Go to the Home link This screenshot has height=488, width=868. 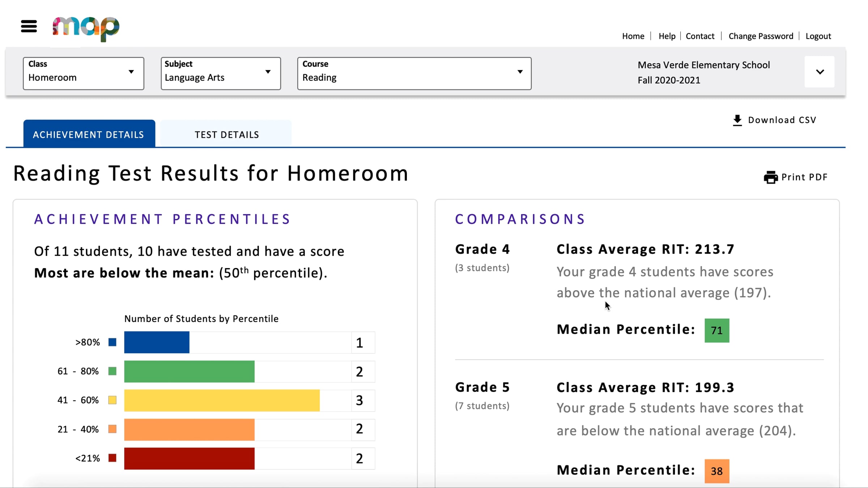point(633,36)
